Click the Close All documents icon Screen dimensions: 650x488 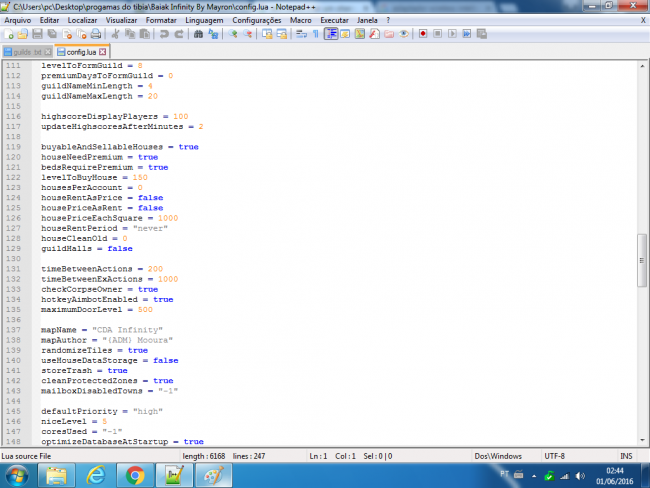(82, 34)
